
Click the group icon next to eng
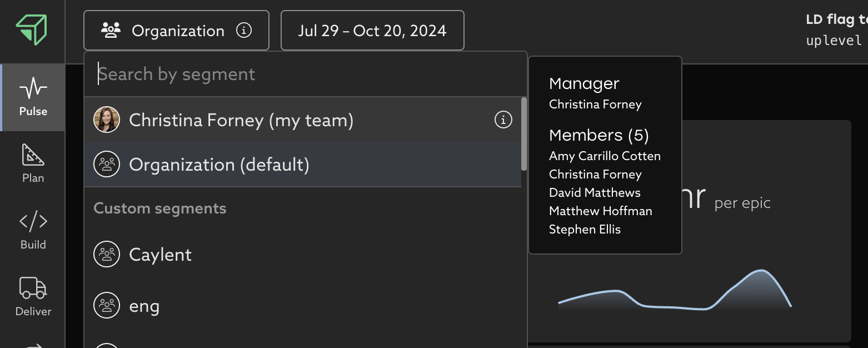107,306
